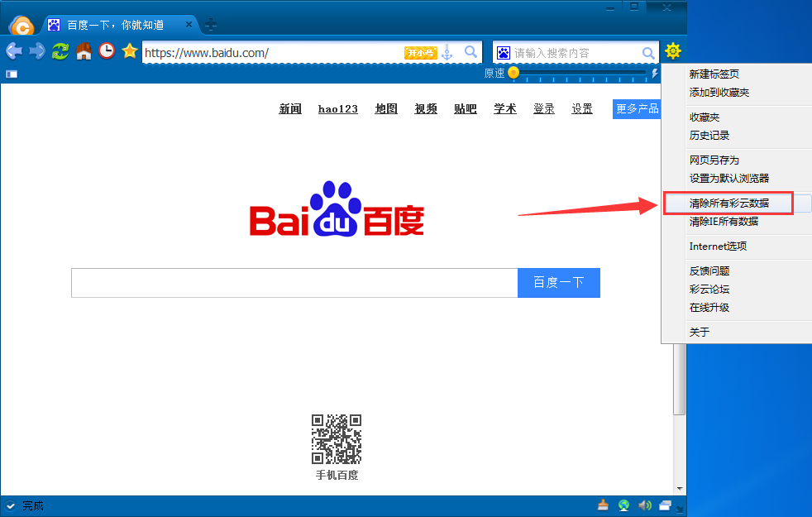Choose 设置为默认浏览器 in the menu
This screenshot has height=517, width=812.
point(729,178)
